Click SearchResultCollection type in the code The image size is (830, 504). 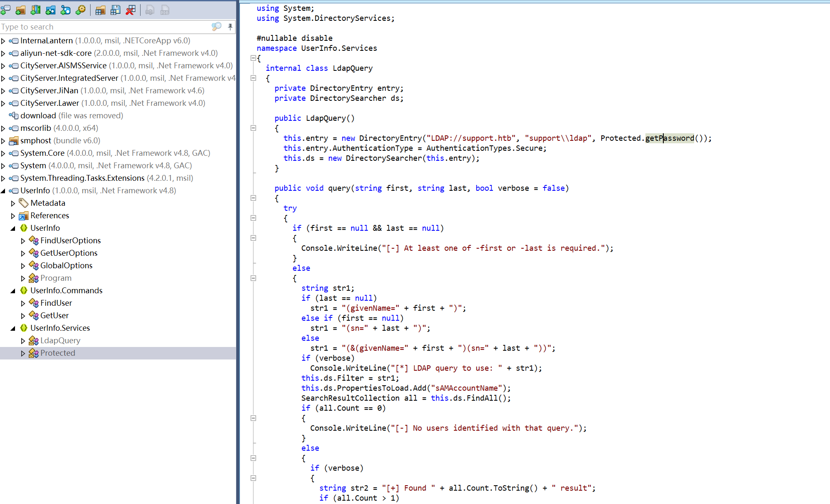coord(350,398)
